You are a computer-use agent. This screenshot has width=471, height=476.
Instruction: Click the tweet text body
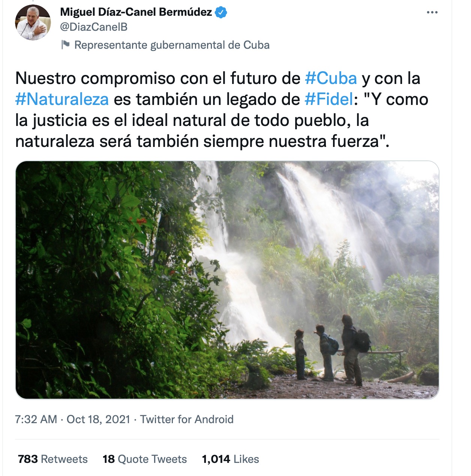[x=222, y=110]
